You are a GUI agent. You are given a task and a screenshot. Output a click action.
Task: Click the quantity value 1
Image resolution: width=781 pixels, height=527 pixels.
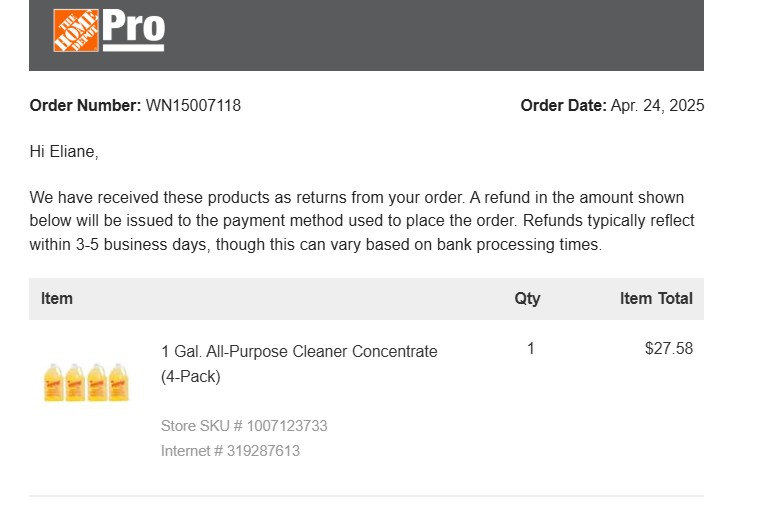(531, 348)
